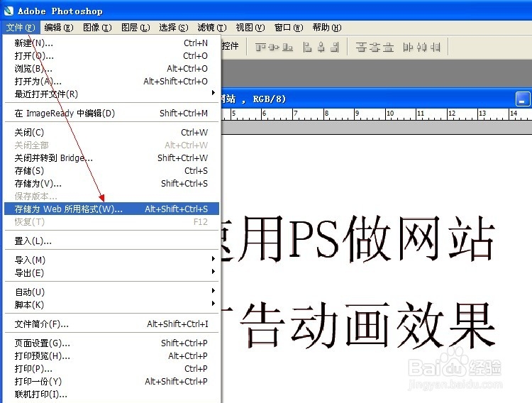The height and width of the screenshot is (403, 532).
Task: Choose 存储(S) menu item
Action: [111, 171]
